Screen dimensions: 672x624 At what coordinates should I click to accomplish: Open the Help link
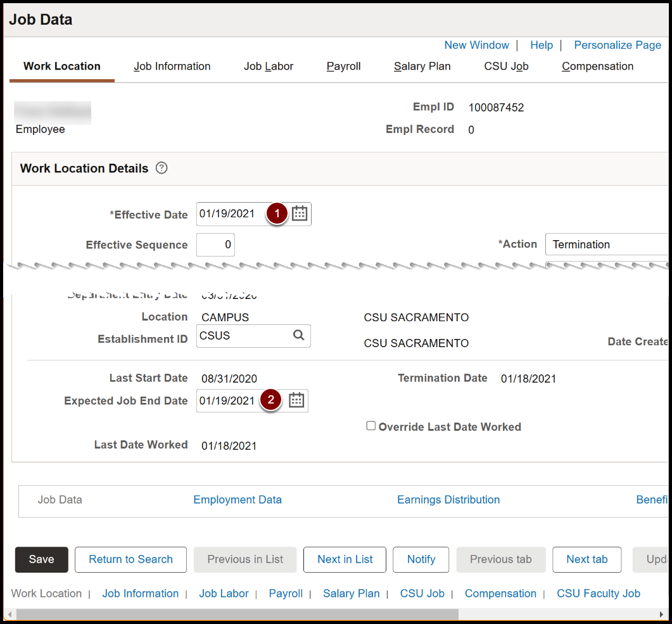(542, 45)
